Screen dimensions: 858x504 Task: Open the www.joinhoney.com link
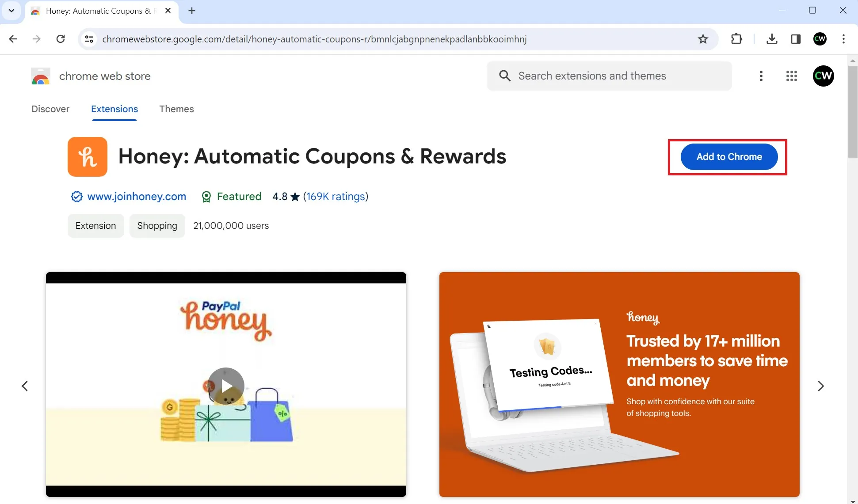pyautogui.click(x=137, y=197)
